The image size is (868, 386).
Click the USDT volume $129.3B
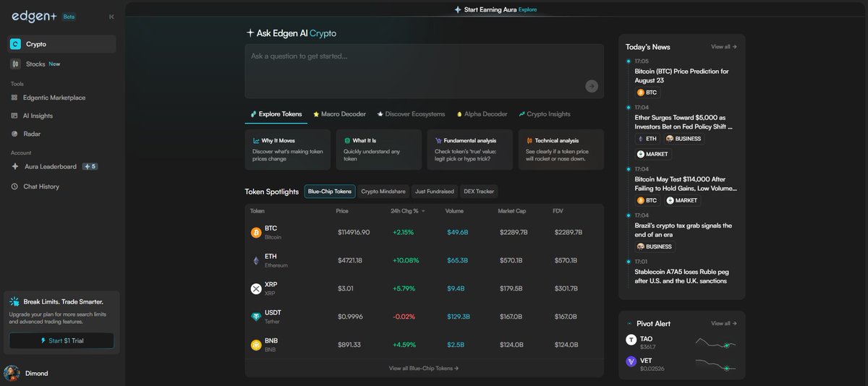point(459,317)
